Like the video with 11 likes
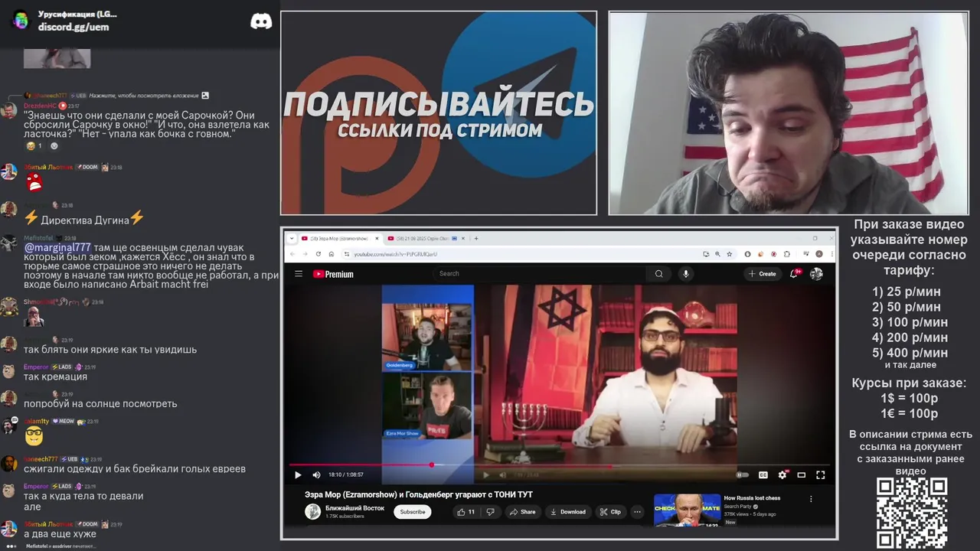The image size is (980, 551). click(465, 512)
